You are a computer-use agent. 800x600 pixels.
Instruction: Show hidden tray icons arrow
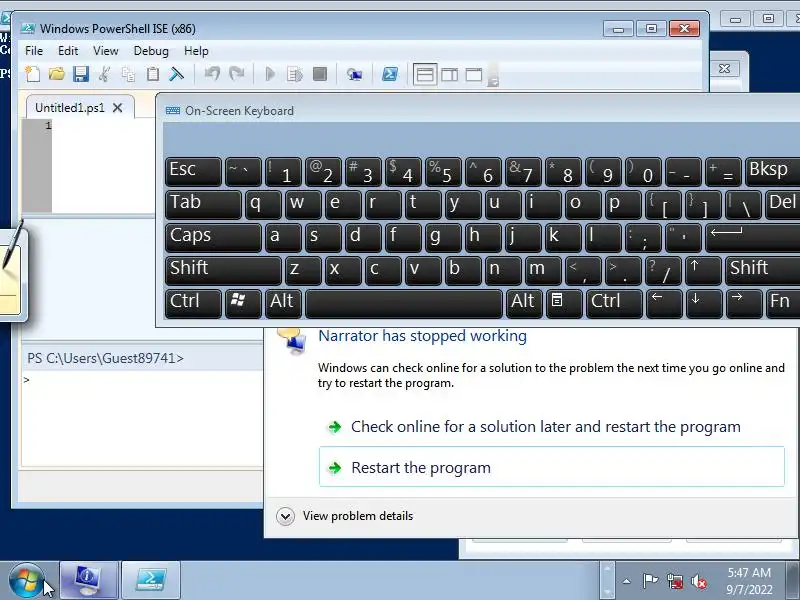tap(627, 581)
